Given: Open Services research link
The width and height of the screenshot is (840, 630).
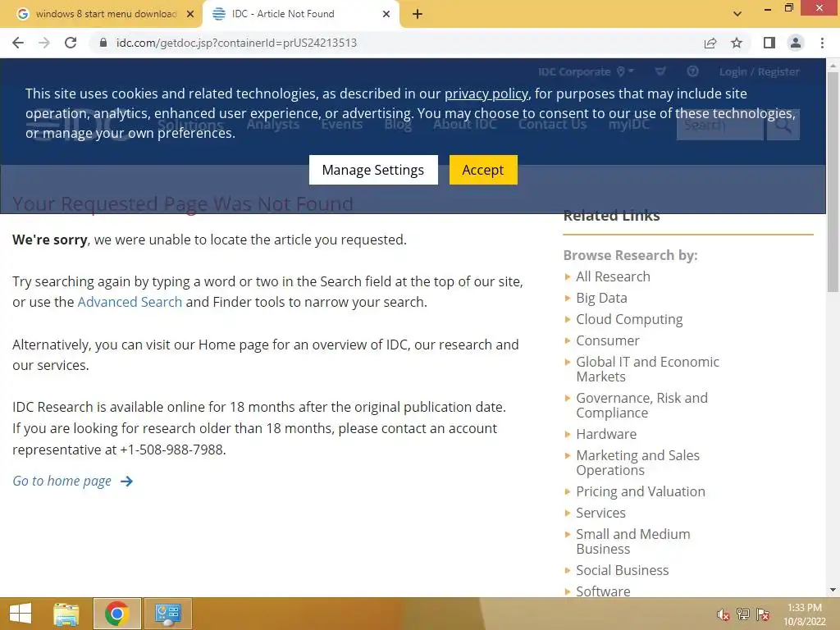Looking at the screenshot, I should (600, 513).
